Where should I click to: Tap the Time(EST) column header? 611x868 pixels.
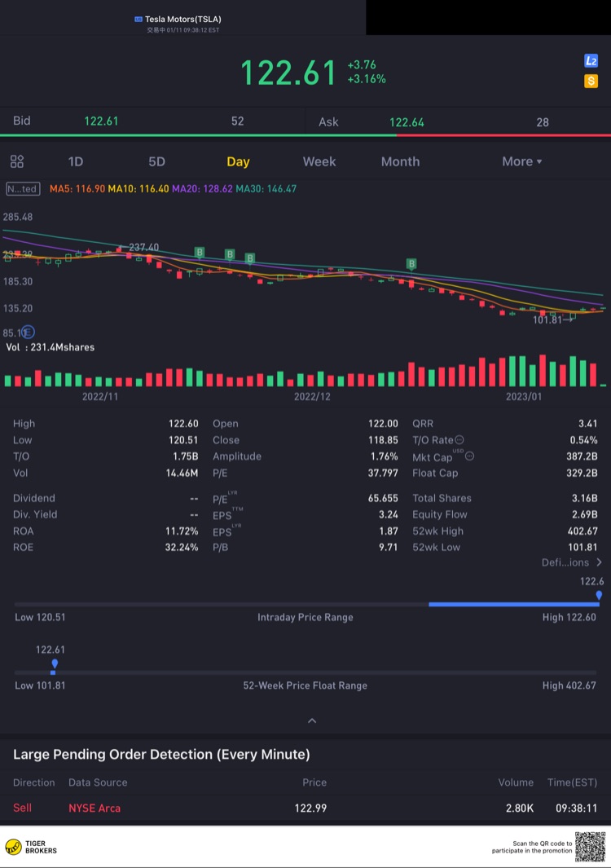[572, 782]
